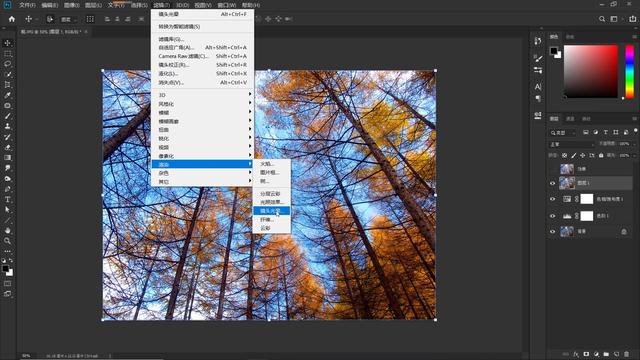Select the Hand tool

coord(7,230)
